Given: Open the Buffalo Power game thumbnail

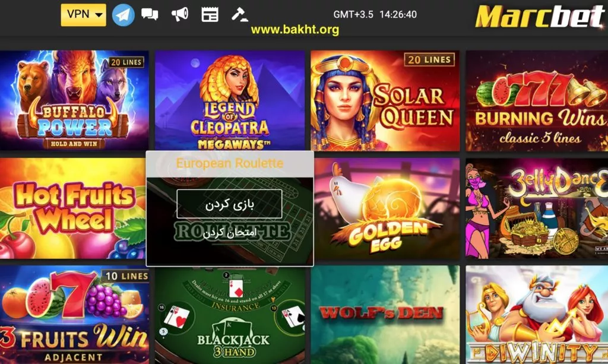Looking at the screenshot, I should coord(74,100).
